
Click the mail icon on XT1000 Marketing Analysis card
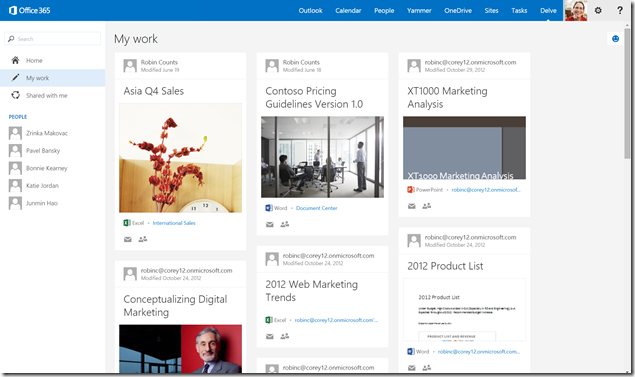click(411, 206)
